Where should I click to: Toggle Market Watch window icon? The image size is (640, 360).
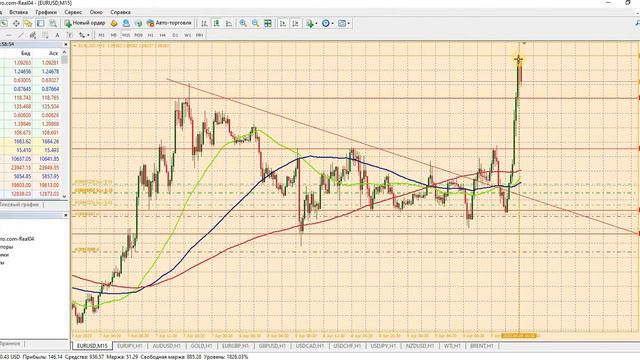pos(4,23)
